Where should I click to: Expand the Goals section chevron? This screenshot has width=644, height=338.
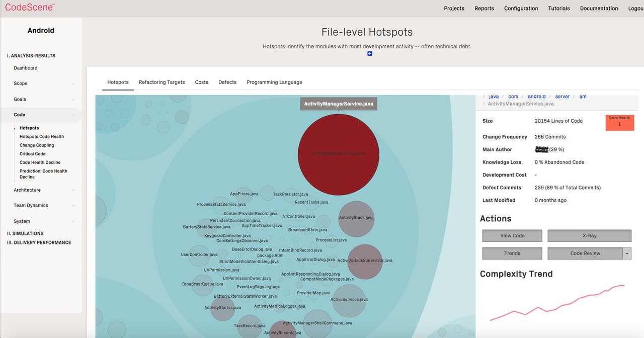[x=73, y=100]
